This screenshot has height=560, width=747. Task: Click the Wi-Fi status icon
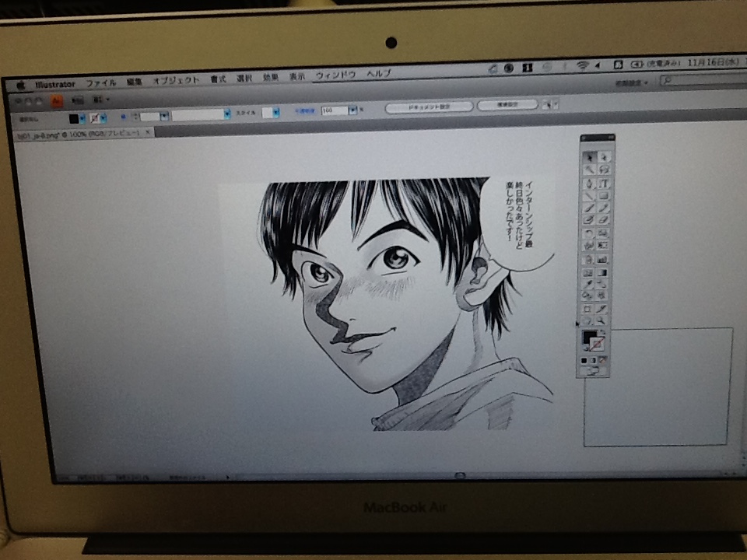(582, 66)
